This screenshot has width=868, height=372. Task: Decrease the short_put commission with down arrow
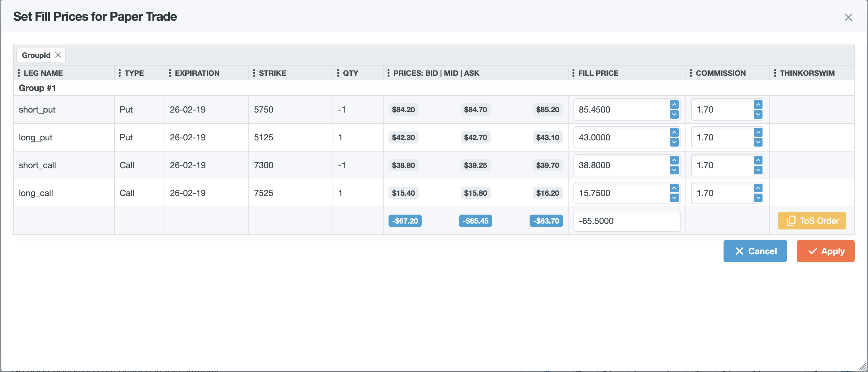click(758, 114)
